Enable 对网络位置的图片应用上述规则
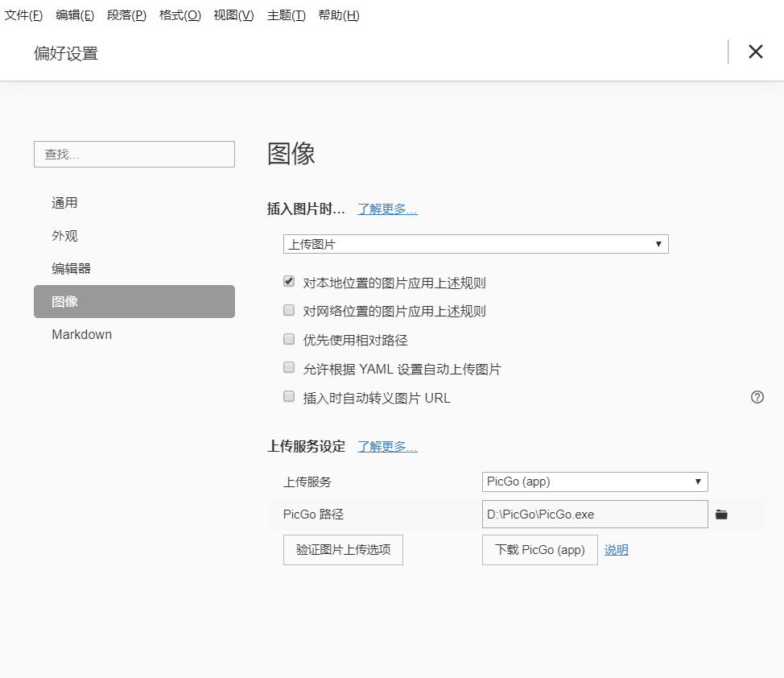The width and height of the screenshot is (784, 678). tap(288, 310)
